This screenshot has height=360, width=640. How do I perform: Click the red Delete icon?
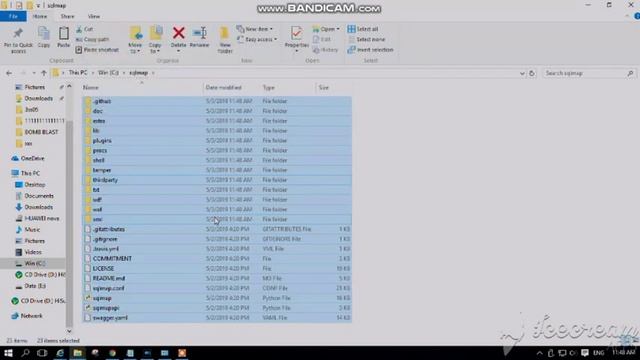(178, 33)
